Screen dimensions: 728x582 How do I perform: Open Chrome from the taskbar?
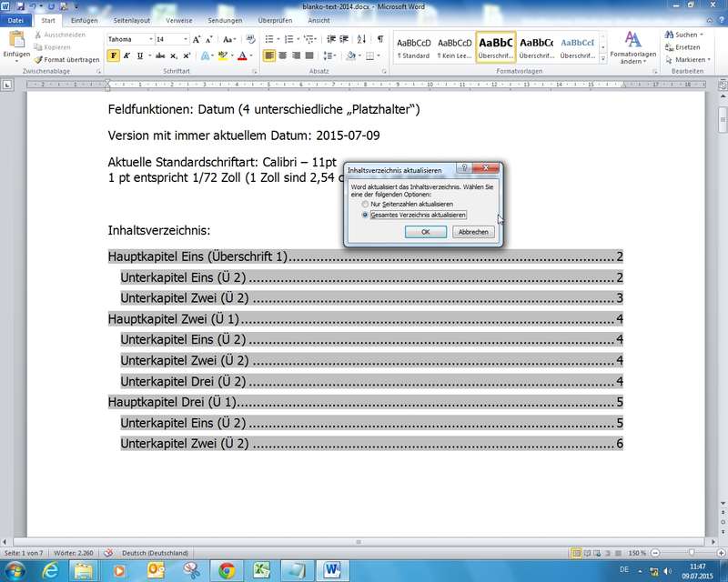point(227,570)
